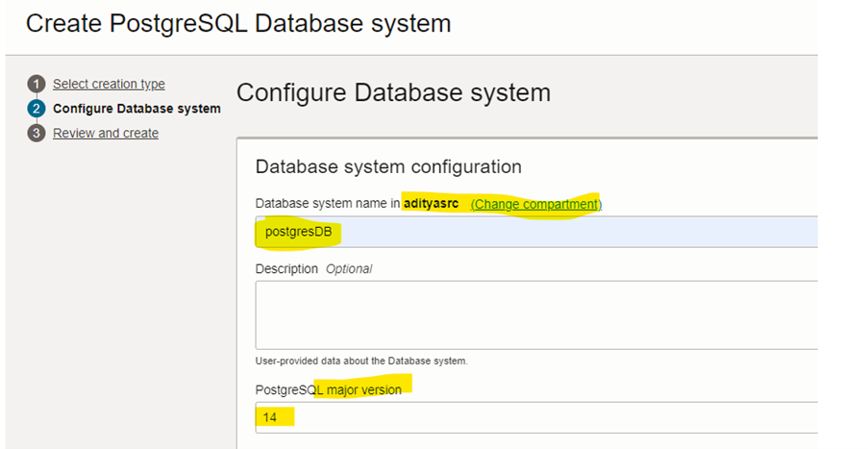Screen dimensions: 868x449
Task: Click the adityasrc compartment name
Action: pyautogui.click(x=431, y=204)
